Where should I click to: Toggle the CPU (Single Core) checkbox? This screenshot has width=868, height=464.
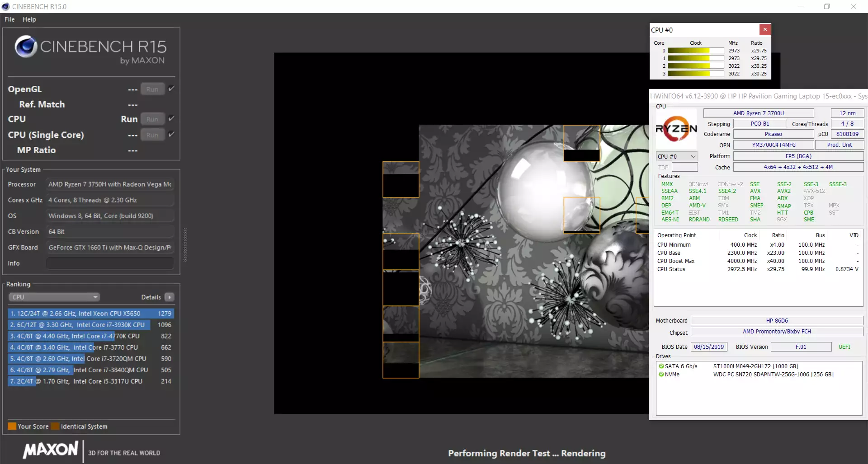tap(171, 134)
